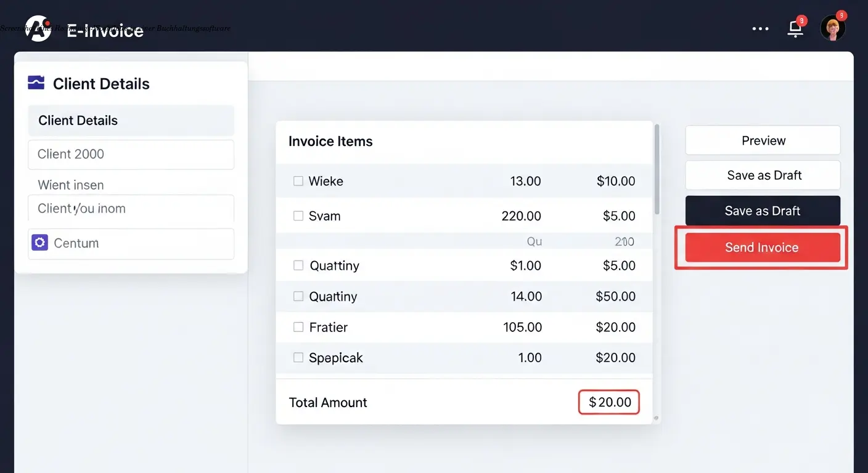
Task: Click the gear icon in the Centum field
Action: coord(39,243)
